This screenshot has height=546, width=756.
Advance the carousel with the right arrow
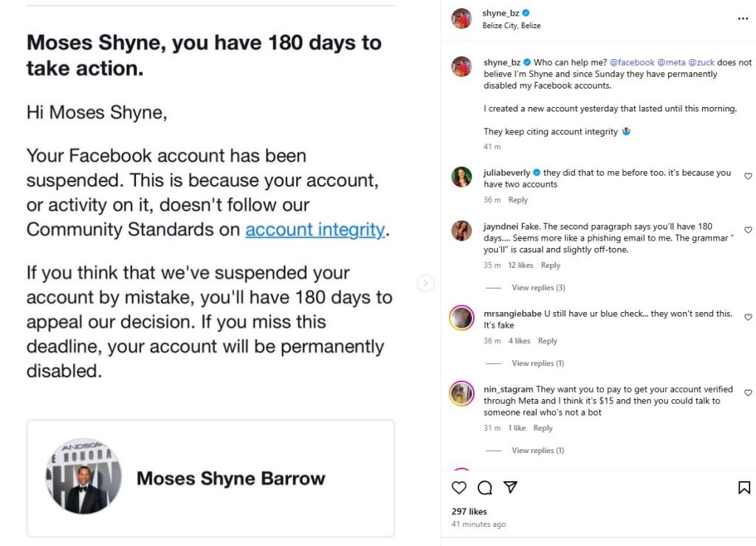(427, 283)
